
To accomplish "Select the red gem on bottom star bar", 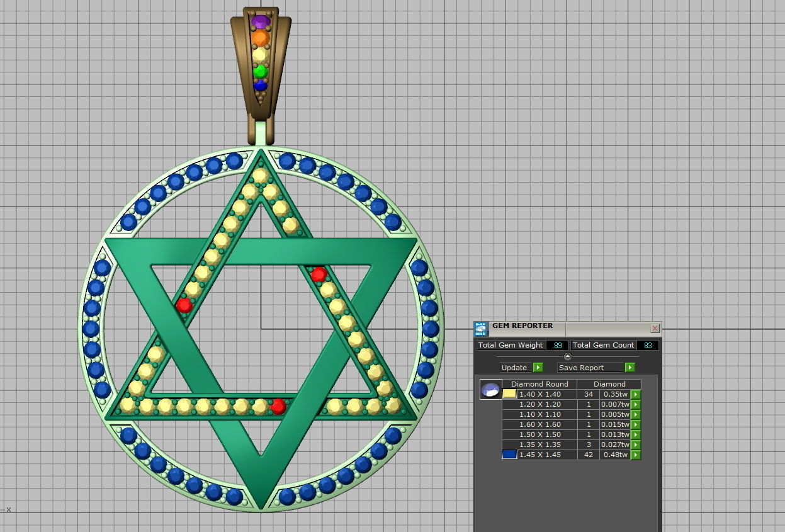I will pos(278,406).
